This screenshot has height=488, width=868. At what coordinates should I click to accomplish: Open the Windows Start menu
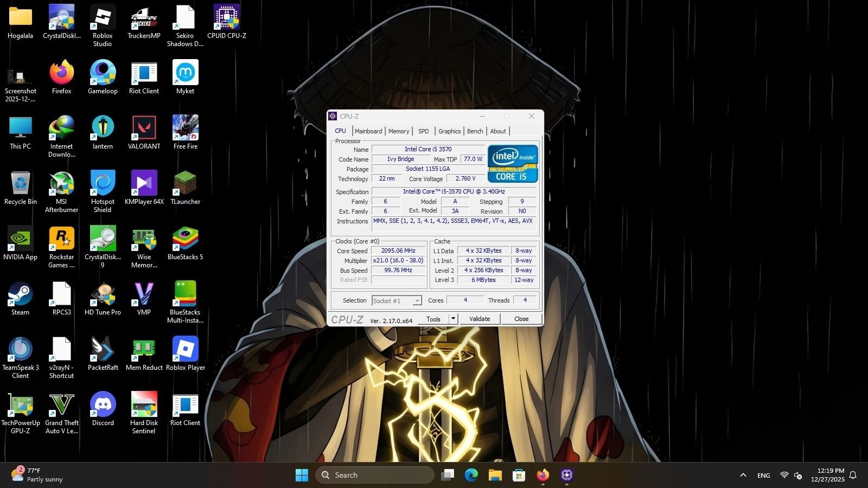point(302,475)
